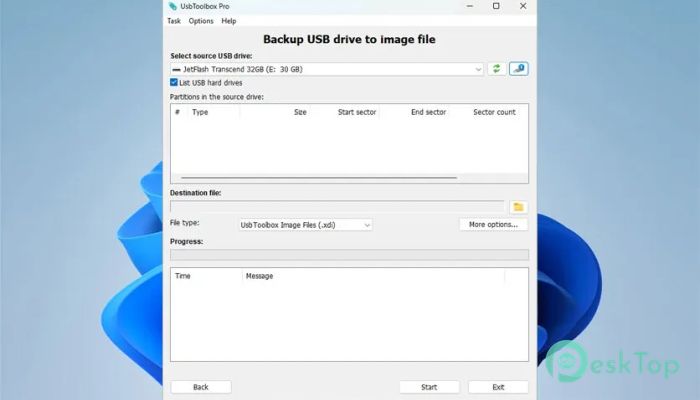Click the More options... button
The height and width of the screenshot is (400, 700).
pyautogui.click(x=493, y=225)
